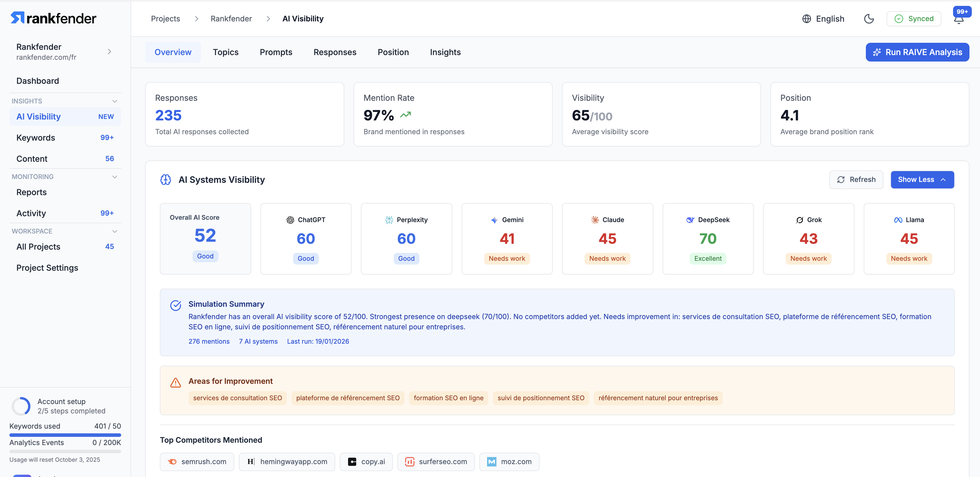The height and width of the screenshot is (477, 980).
Task: Switch to the Prompts tab
Action: pos(276,52)
